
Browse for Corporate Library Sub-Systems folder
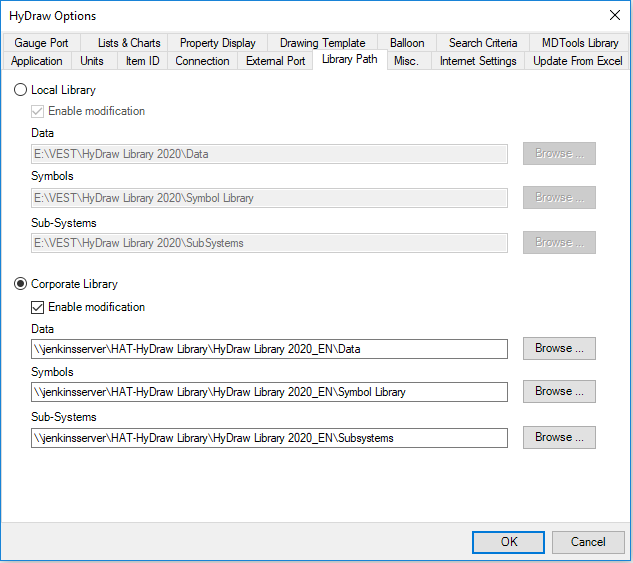[559, 437]
